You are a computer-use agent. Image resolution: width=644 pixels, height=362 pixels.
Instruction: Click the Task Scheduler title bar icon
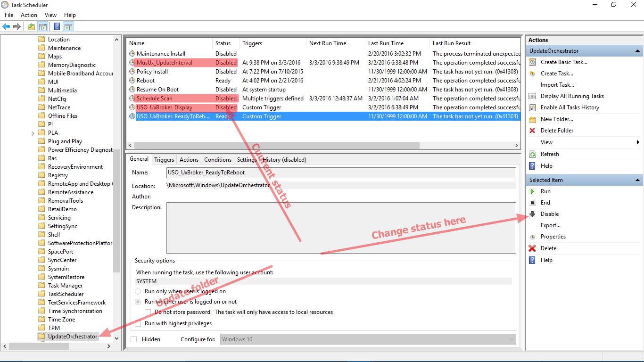(x=5, y=5)
